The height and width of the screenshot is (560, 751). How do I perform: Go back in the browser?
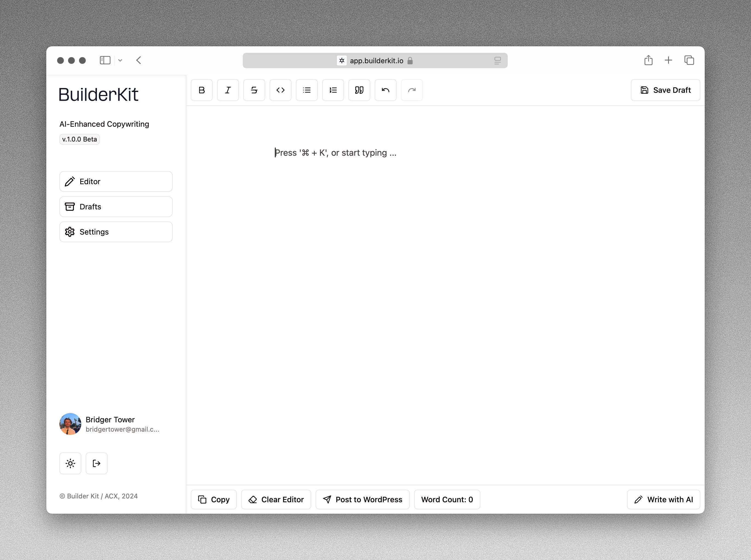point(138,60)
